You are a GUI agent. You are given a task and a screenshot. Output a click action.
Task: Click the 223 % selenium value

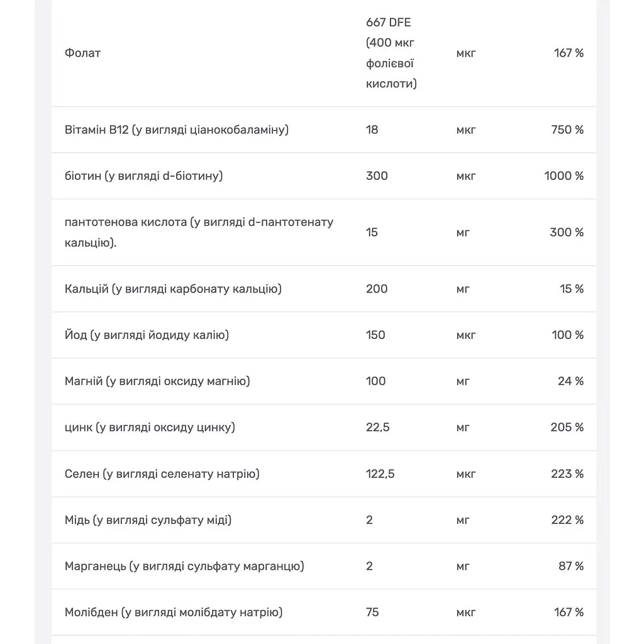(567, 474)
